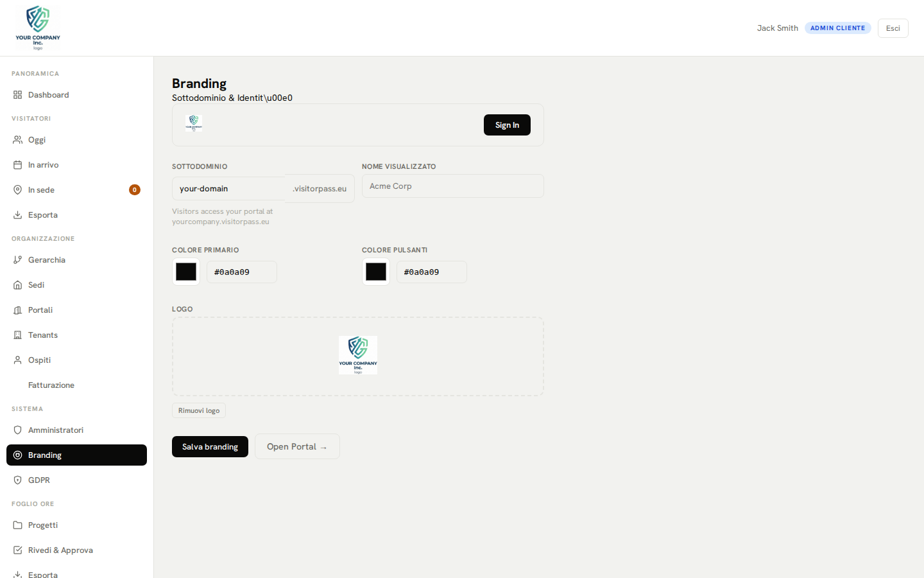924x578 pixels.
Task: Click the In arrivo calendar icon
Action: [17, 165]
